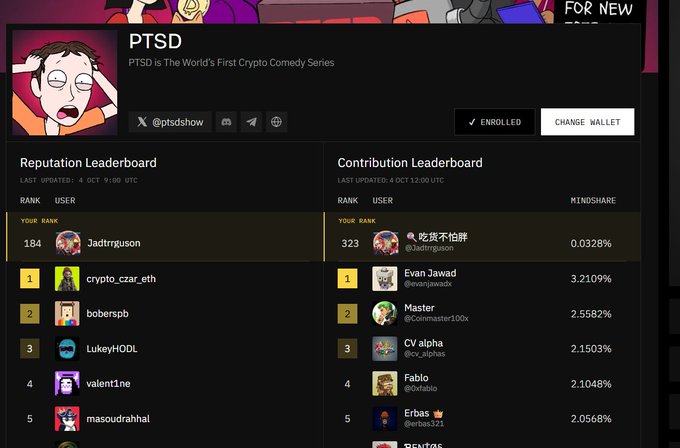Open boberspb username

point(108,314)
